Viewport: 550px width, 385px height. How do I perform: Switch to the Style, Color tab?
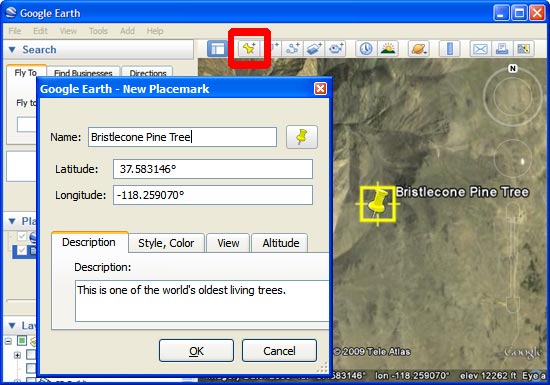166,243
